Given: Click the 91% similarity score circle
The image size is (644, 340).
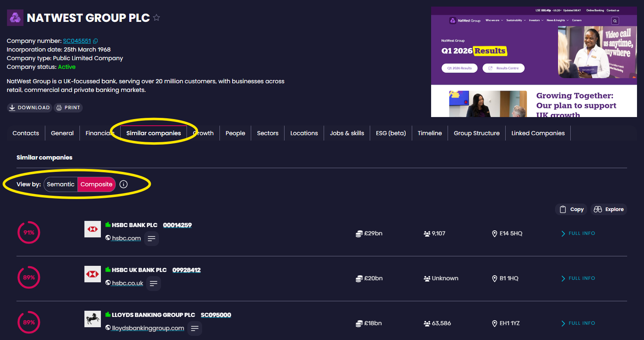Looking at the screenshot, I should [29, 232].
